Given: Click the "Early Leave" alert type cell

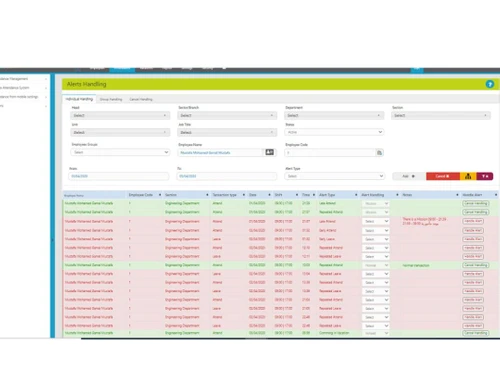Looking at the screenshot, I should (327, 239).
